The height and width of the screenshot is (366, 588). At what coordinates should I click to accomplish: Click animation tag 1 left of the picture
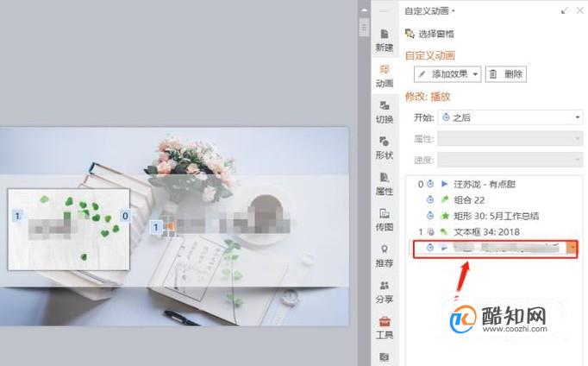click(17, 216)
